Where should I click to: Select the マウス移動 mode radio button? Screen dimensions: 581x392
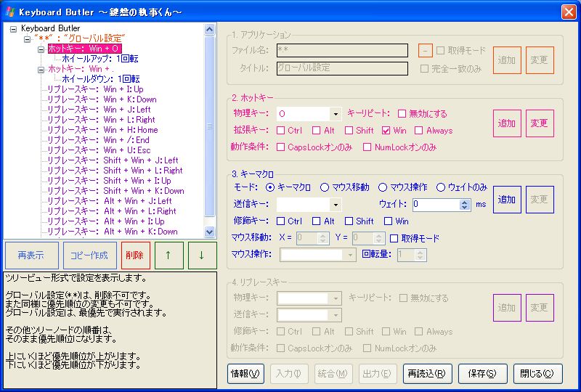tap(325, 187)
